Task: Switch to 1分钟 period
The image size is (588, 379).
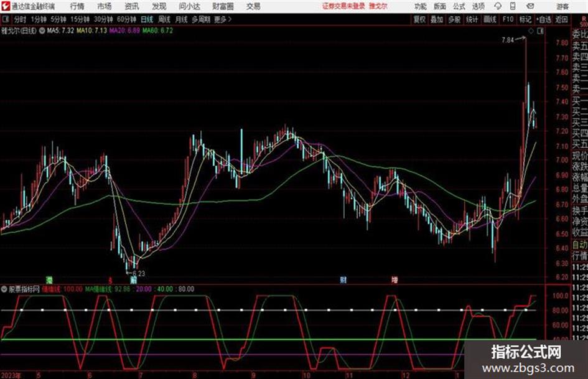Action: click(38, 19)
